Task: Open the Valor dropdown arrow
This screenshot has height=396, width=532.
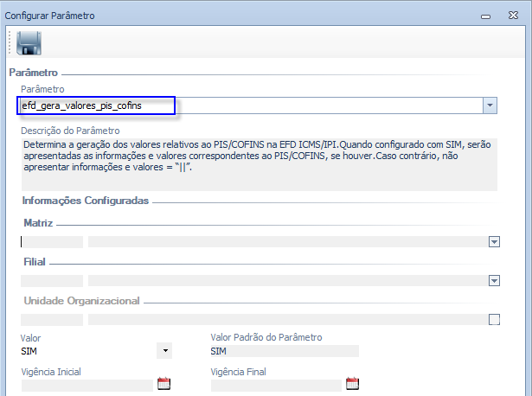Action: coord(164,351)
